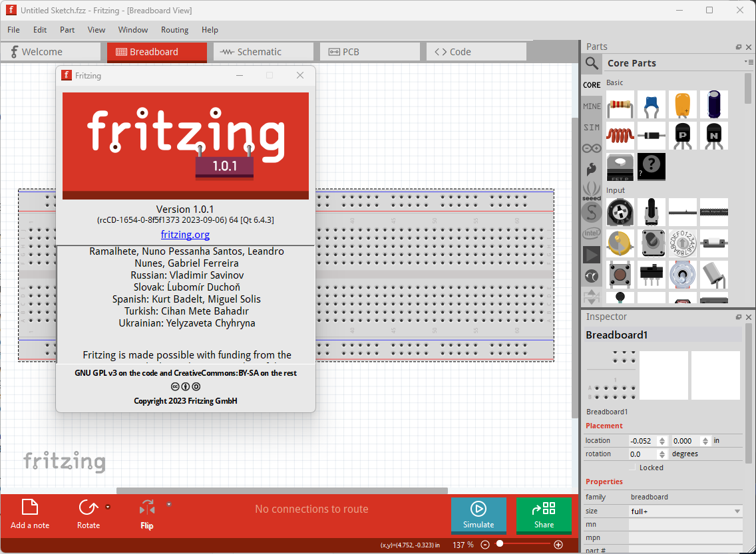
Task: Adjust the location Y value stepper
Action: point(705,441)
